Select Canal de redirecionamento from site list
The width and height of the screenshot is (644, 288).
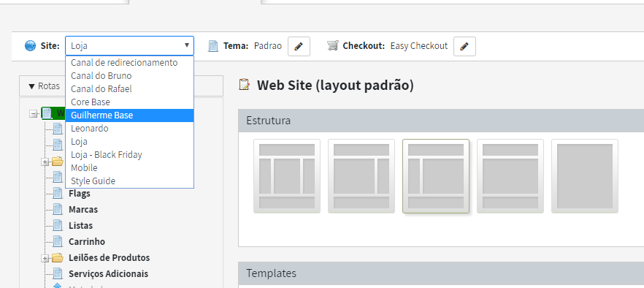pos(129,63)
